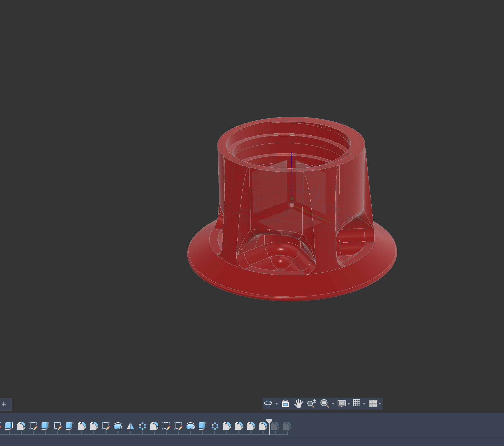Expand the zoom window dropdown arrow
The image size is (504, 446).
pos(333,404)
